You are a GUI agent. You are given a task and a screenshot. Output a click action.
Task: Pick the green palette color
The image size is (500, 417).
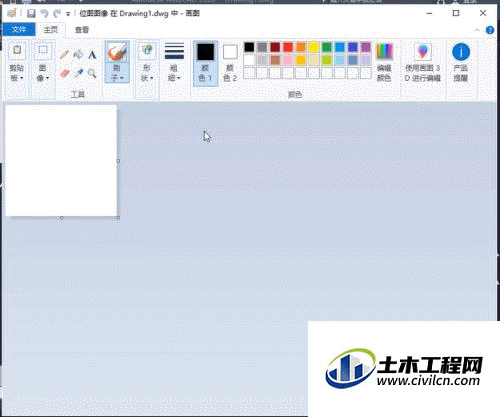pos(327,47)
